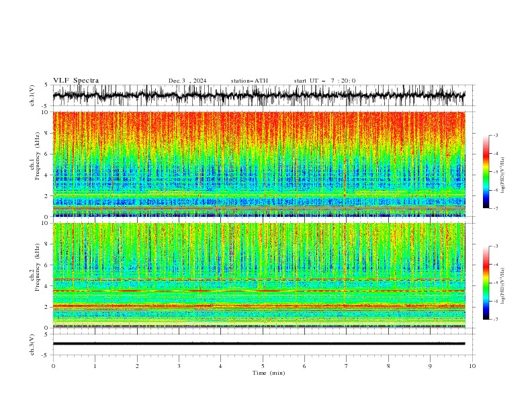
Task: Click the time axis tick label '6'
Action: 304,366
